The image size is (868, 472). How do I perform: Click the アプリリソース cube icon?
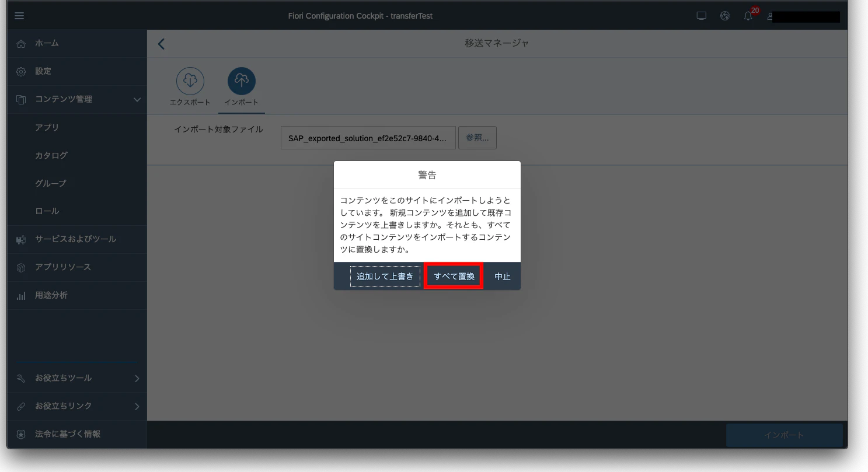tap(21, 267)
